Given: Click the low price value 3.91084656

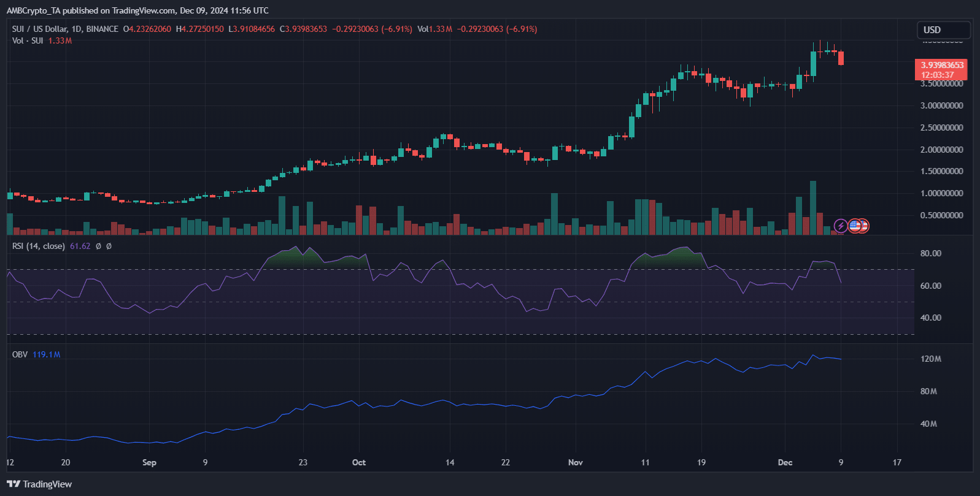Looking at the screenshot, I should [254, 29].
